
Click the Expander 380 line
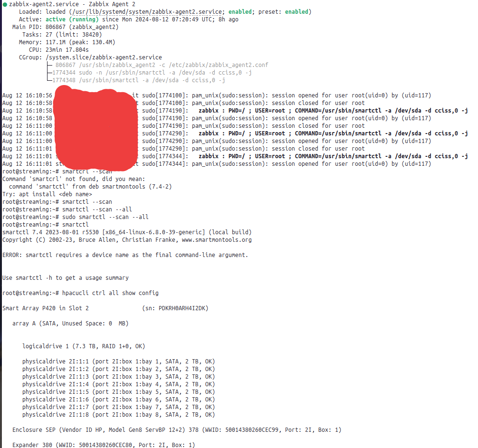pyautogui.click(x=104, y=445)
